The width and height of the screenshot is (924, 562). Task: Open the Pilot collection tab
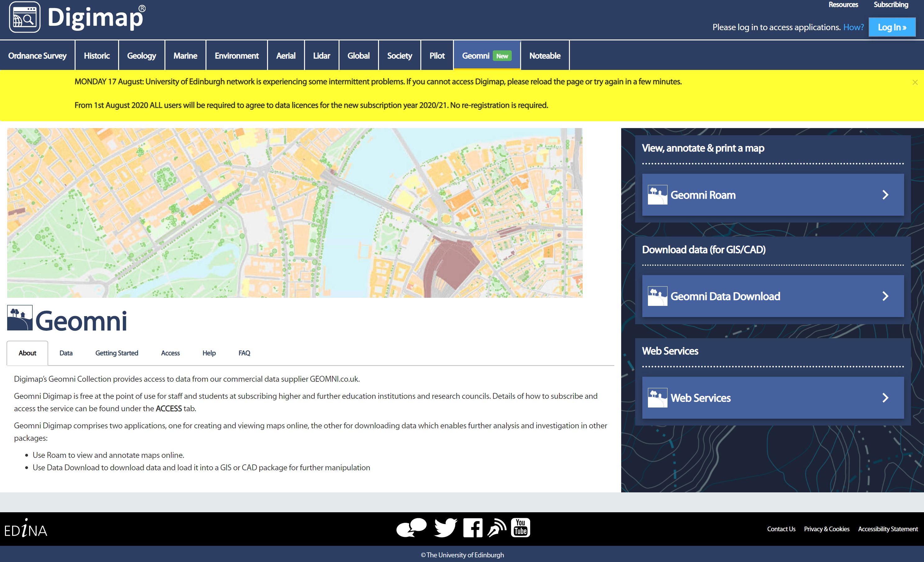(437, 56)
